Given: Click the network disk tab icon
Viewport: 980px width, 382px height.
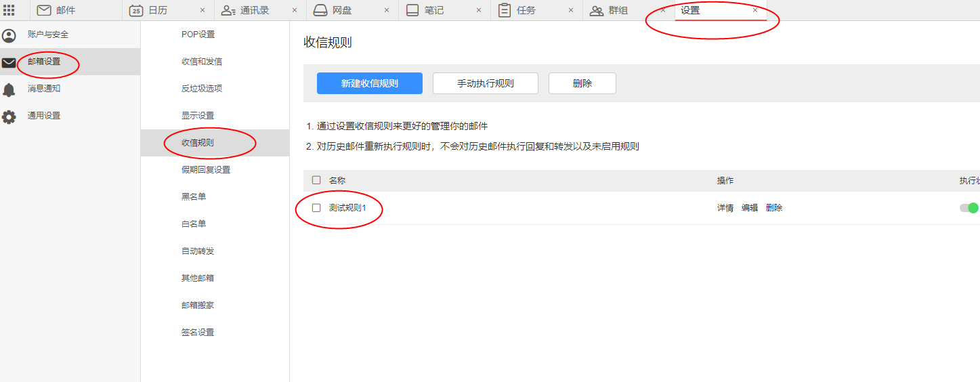Looking at the screenshot, I should tap(320, 10).
